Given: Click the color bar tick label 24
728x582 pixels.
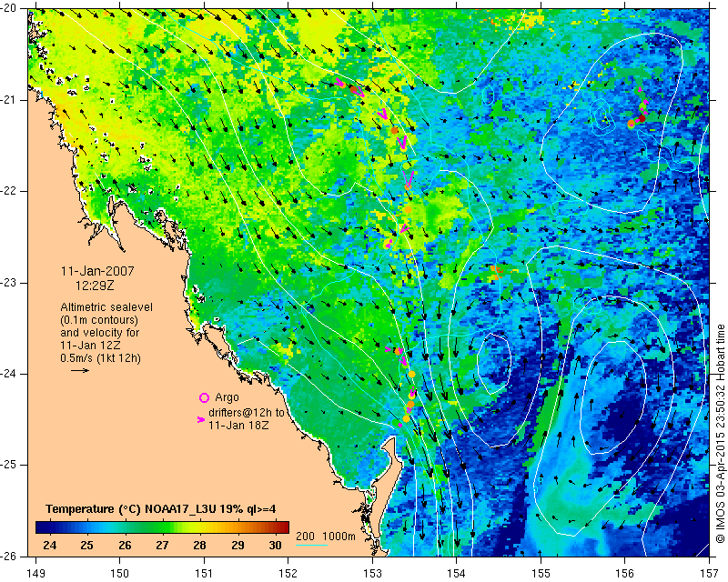Looking at the screenshot, I should click(49, 546).
